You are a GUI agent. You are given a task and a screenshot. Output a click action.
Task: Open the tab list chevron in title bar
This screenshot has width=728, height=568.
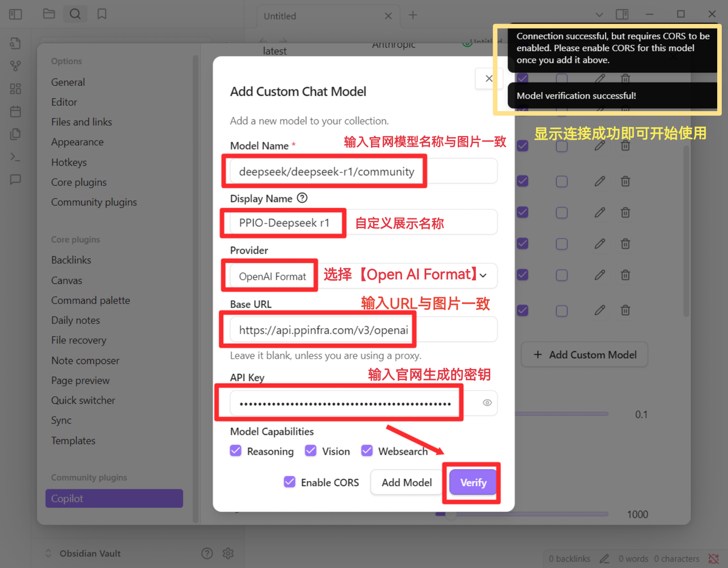pyautogui.click(x=599, y=14)
